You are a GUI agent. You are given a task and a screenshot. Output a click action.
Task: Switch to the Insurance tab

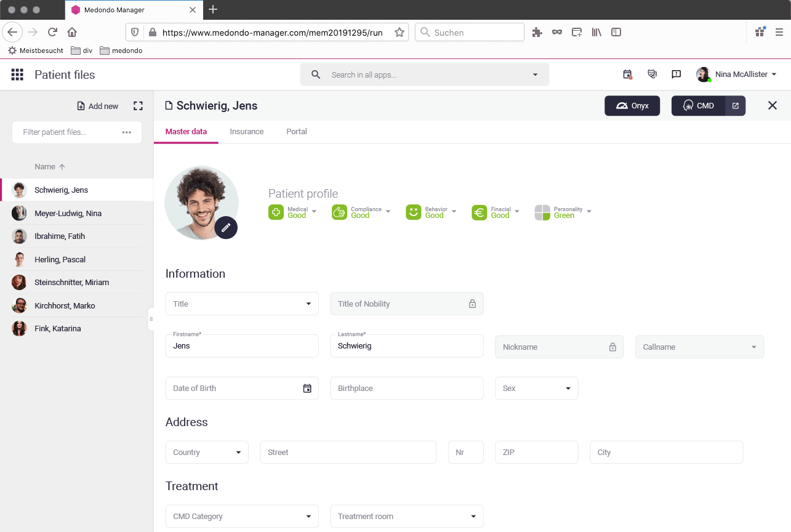click(246, 132)
